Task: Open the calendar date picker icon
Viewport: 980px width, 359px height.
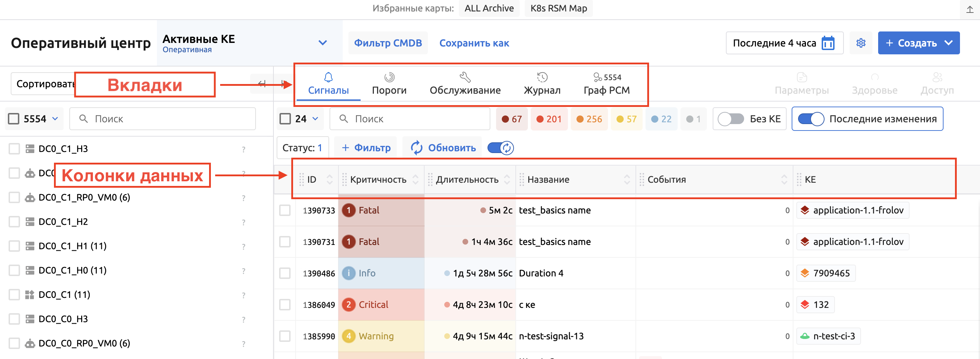Action: (828, 43)
